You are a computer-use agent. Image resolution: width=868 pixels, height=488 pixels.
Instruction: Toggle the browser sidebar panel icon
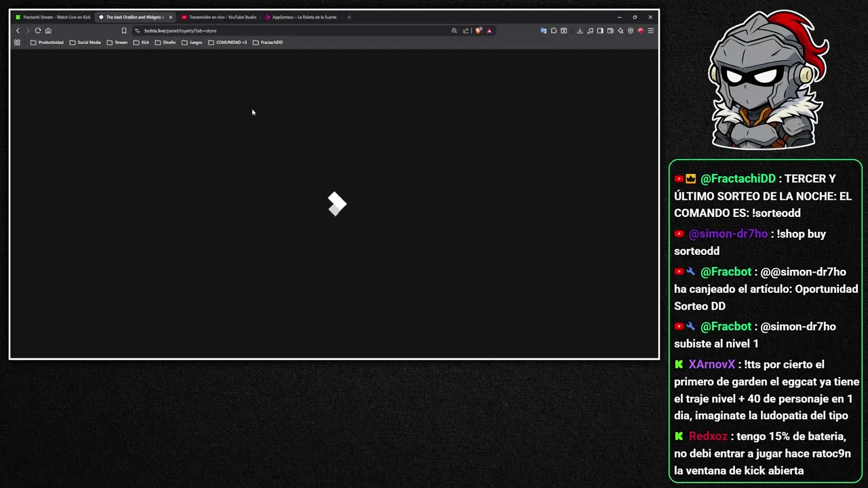pyautogui.click(x=600, y=30)
